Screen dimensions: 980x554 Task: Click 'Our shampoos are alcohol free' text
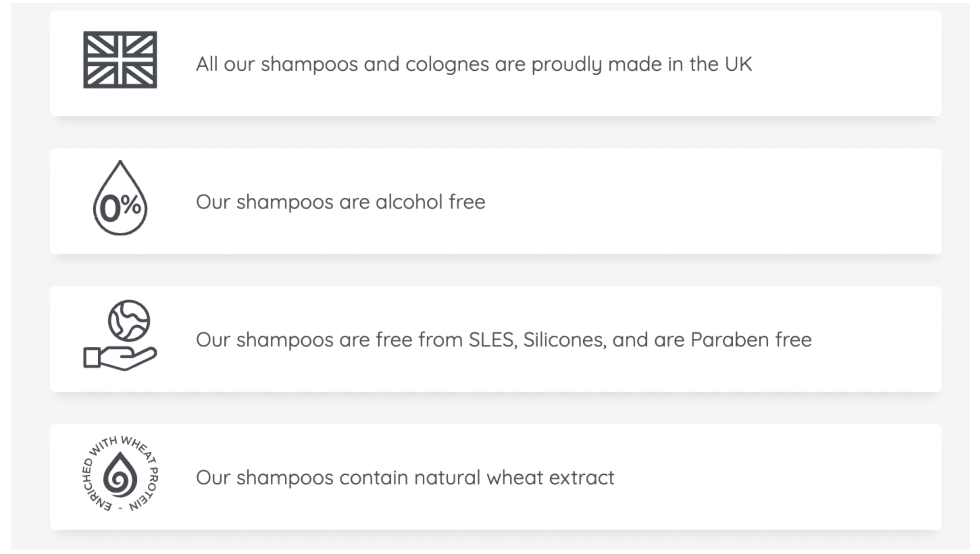tap(340, 202)
